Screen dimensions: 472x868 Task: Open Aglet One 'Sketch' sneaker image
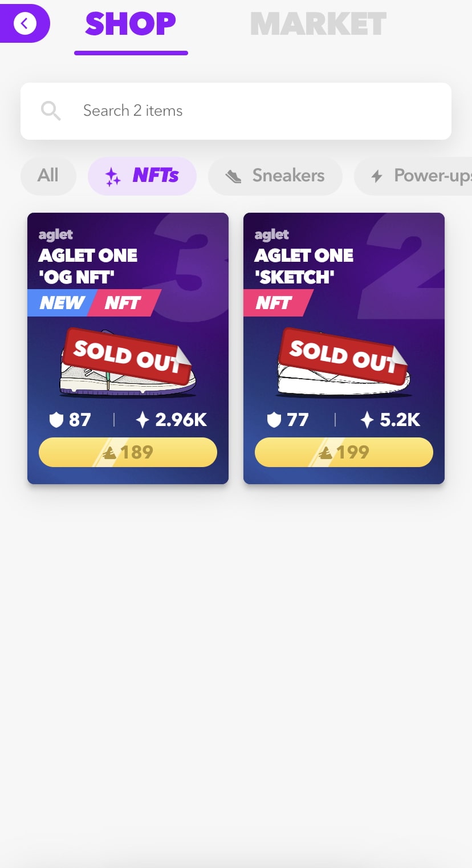click(x=344, y=365)
